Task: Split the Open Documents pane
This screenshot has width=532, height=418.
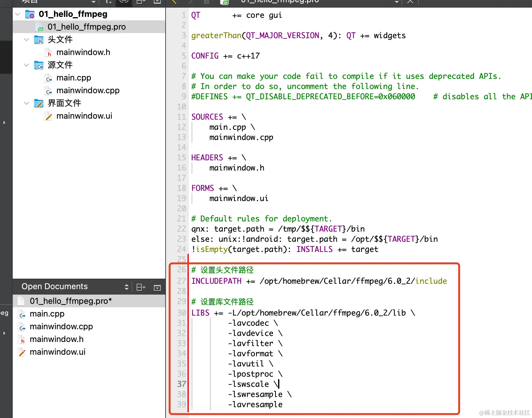Action: point(141,287)
